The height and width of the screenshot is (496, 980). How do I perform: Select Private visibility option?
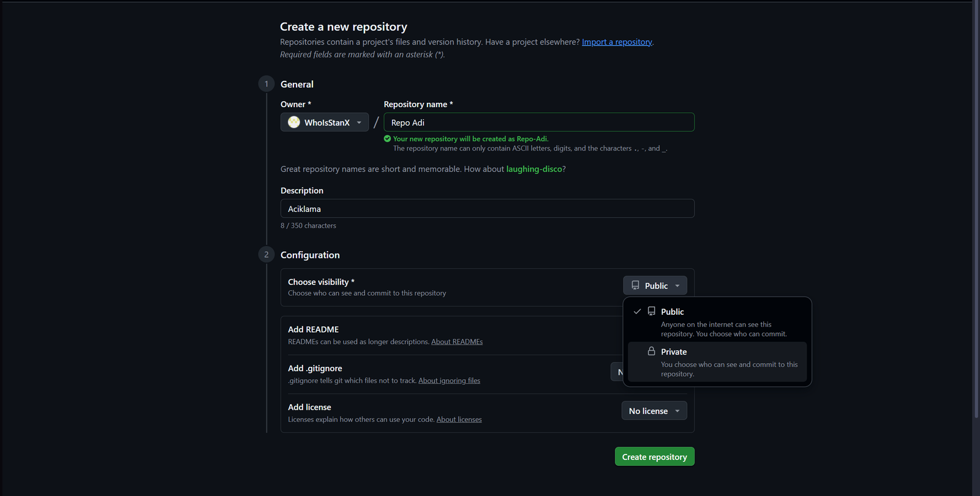717,362
